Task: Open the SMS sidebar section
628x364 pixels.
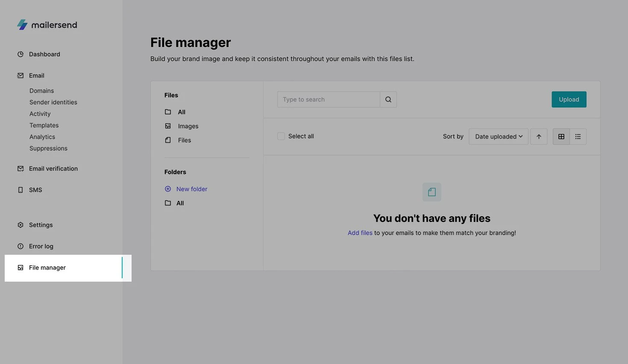Action: point(35,190)
